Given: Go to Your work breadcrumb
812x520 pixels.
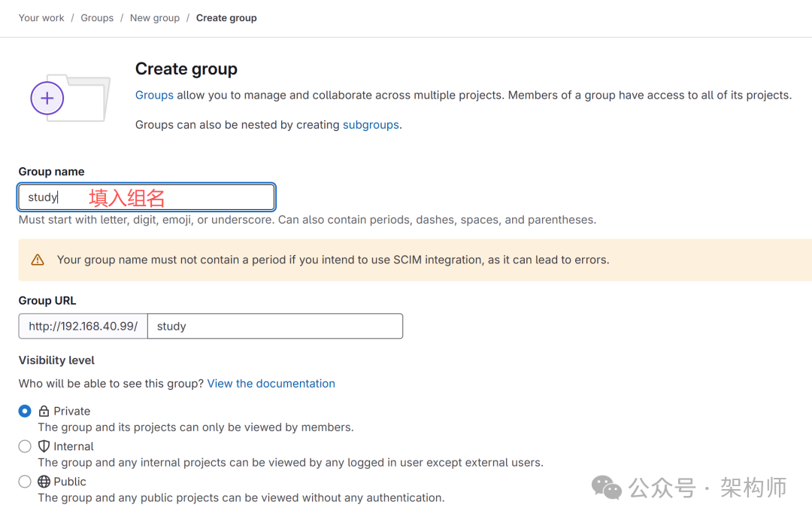Looking at the screenshot, I should (x=41, y=18).
